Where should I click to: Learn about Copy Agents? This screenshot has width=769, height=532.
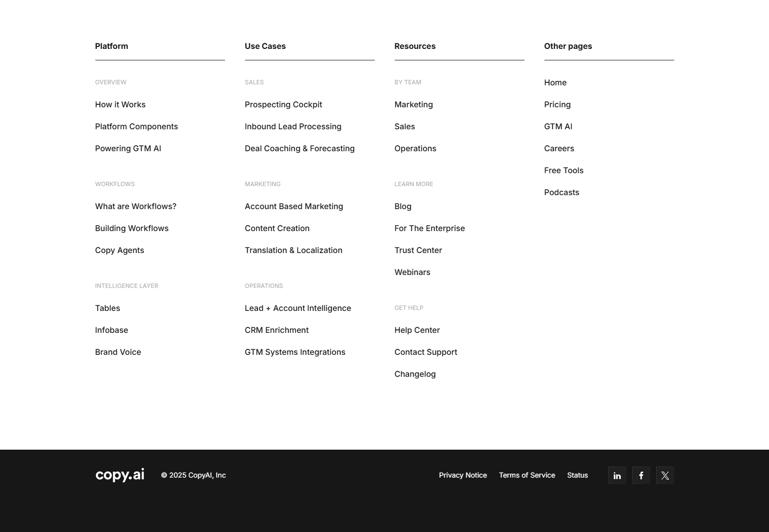(x=119, y=250)
